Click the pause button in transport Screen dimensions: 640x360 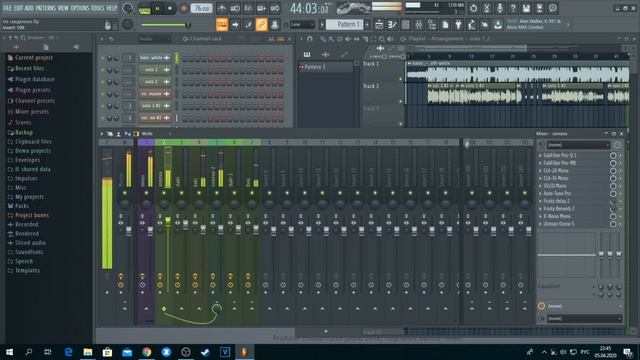157,8
